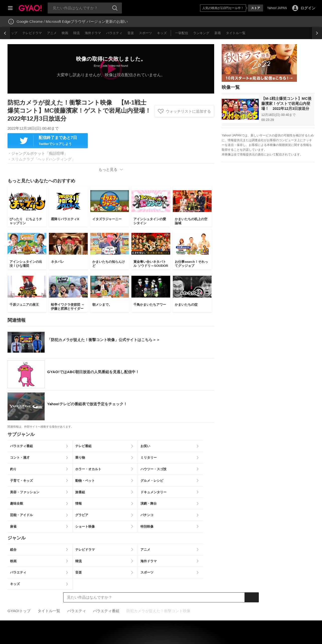Click the ABC mascot thumbnail

pos(26,374)
